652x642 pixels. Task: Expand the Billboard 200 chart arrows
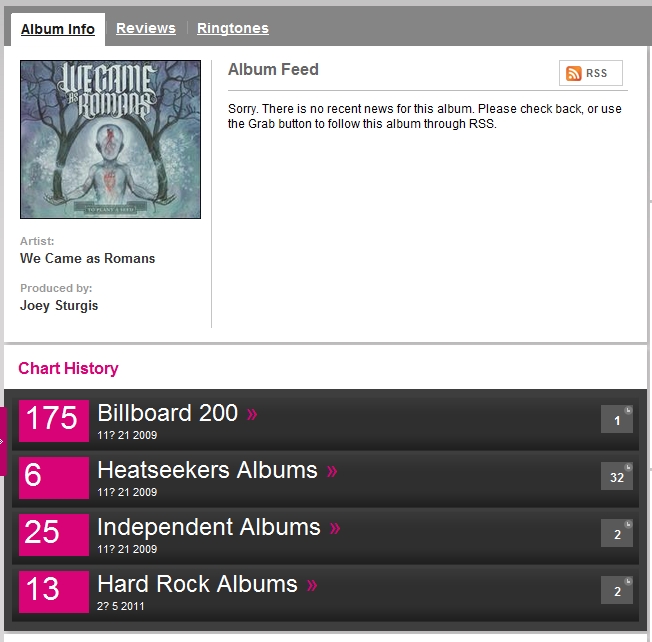[252, 413]
